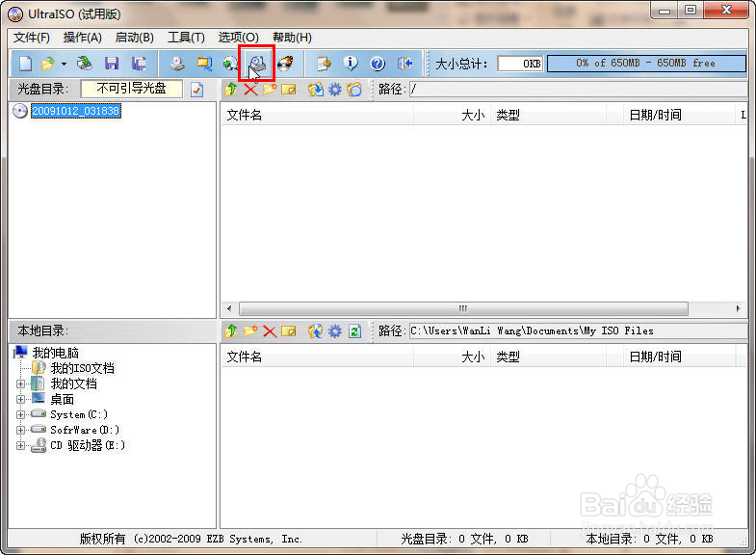Viewport: 756px width, 555px height.
Task: Select the 20091012_031838 disc volume node
Action: (x=76, y=111)
